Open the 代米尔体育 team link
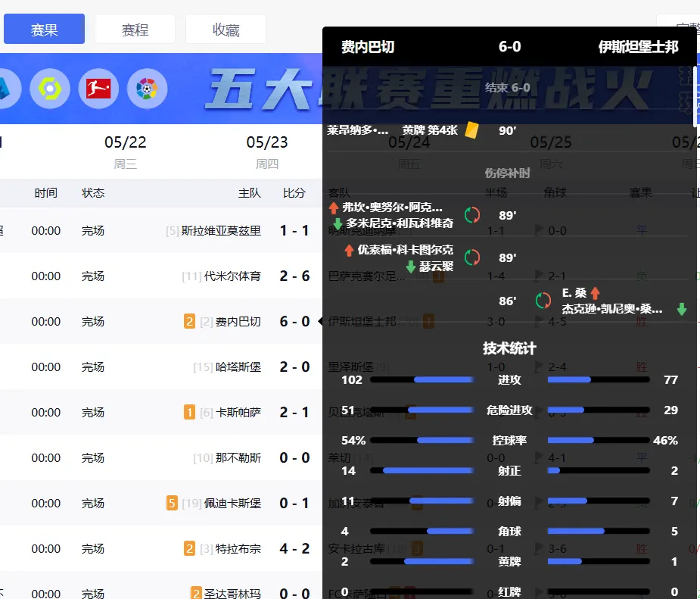The image size is (700, 599). click(232, 276)
